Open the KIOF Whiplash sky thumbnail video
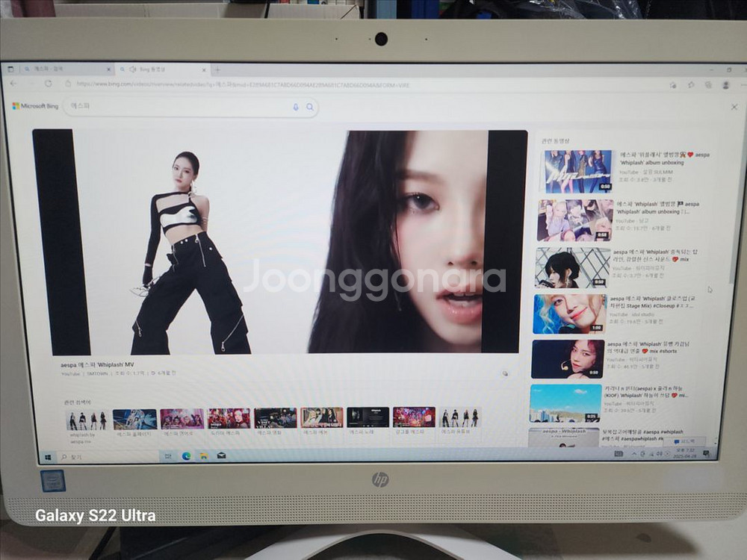747x560 pixels. point(565,403)
